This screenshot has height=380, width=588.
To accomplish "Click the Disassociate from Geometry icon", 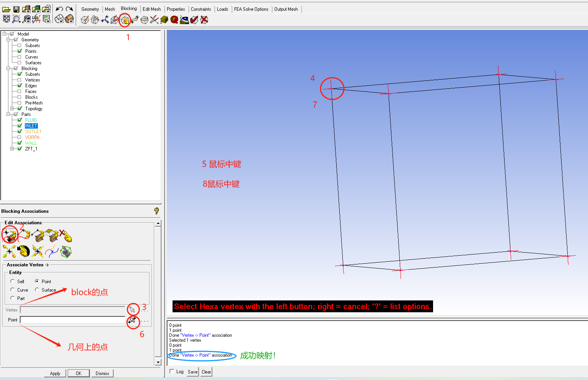I will (65, 235).
